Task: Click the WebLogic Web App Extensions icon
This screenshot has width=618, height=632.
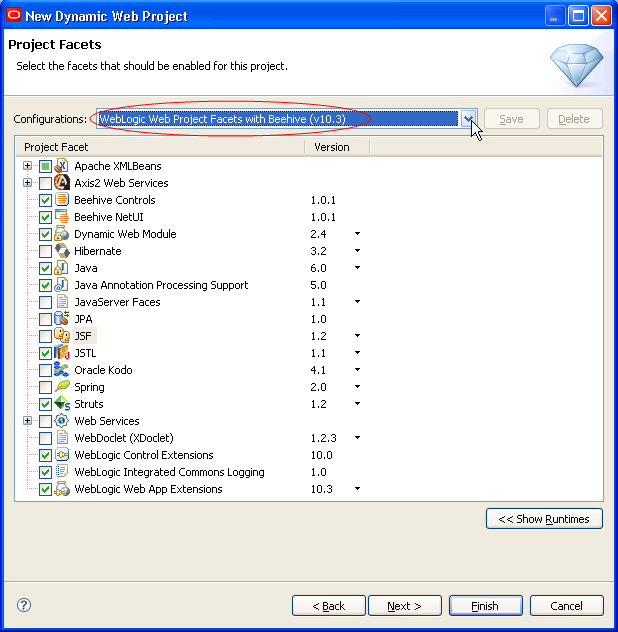Action: [61, 489]
